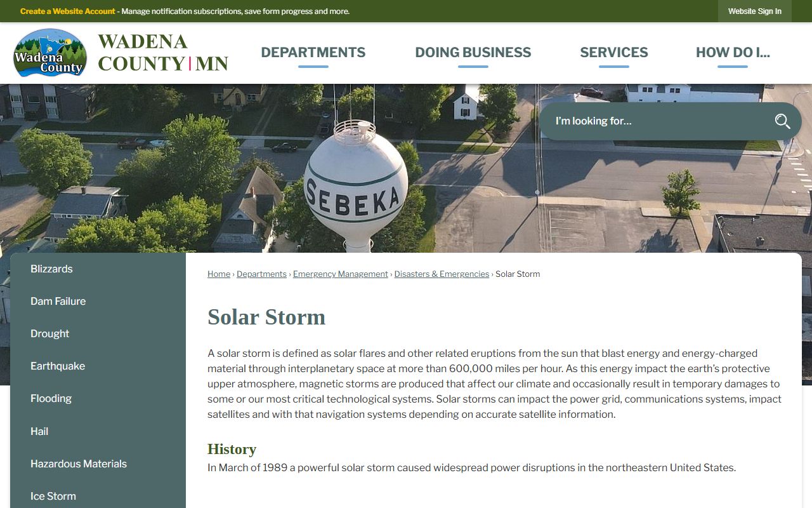Select Drought in the side navigation

49,334
